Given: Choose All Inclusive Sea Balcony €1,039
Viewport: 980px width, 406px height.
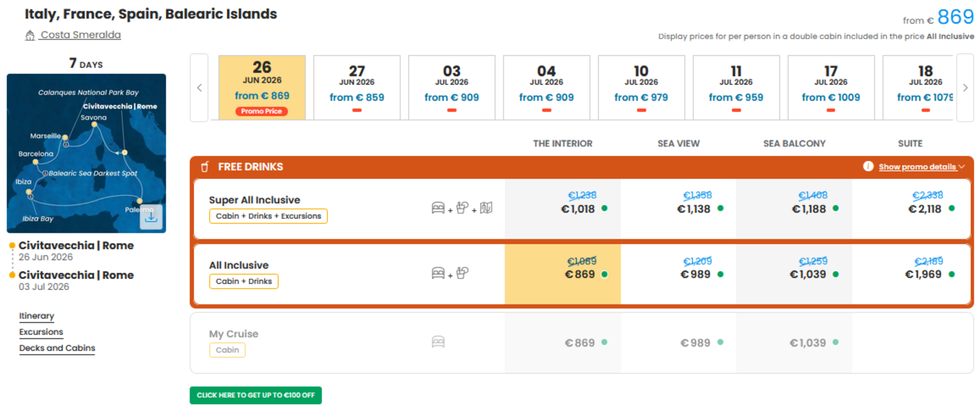Looking at the screenshot, I should click(794, 275).
